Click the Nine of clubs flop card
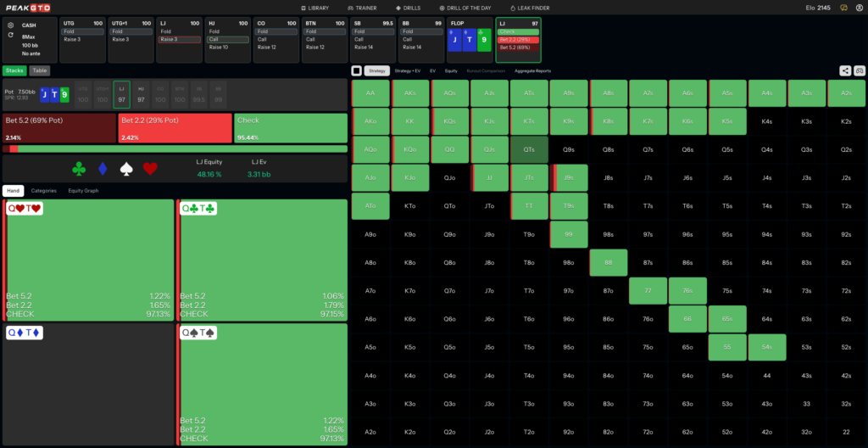 pos(484,41)
